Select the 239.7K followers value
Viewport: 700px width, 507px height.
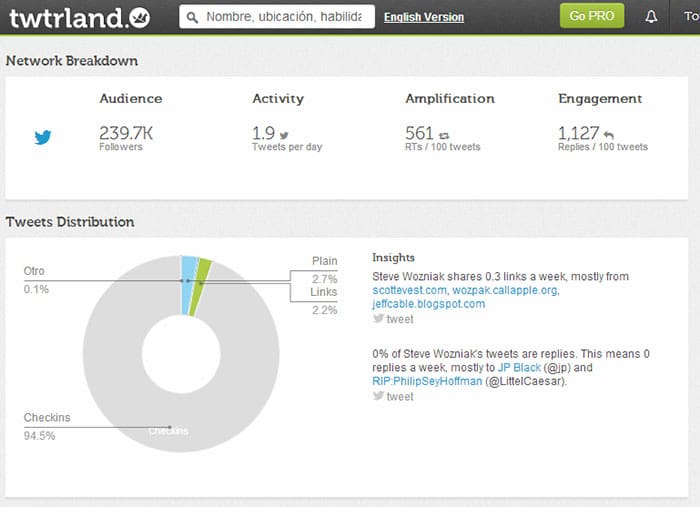(126, 133)
